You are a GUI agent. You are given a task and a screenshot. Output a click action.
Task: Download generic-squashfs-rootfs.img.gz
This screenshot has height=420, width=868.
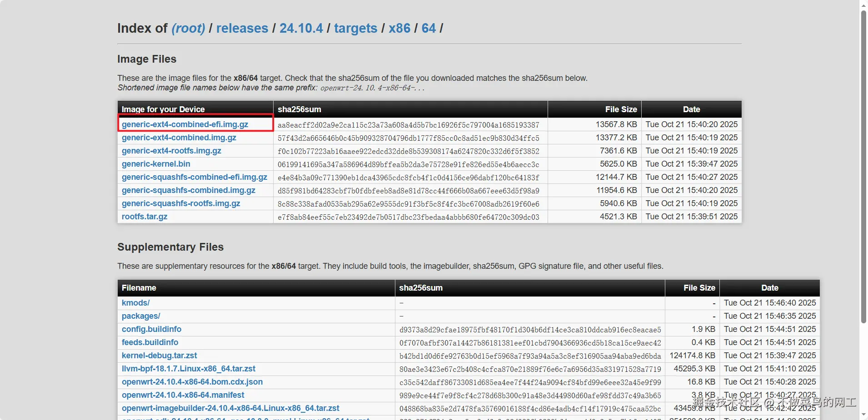tap(181, 203)
